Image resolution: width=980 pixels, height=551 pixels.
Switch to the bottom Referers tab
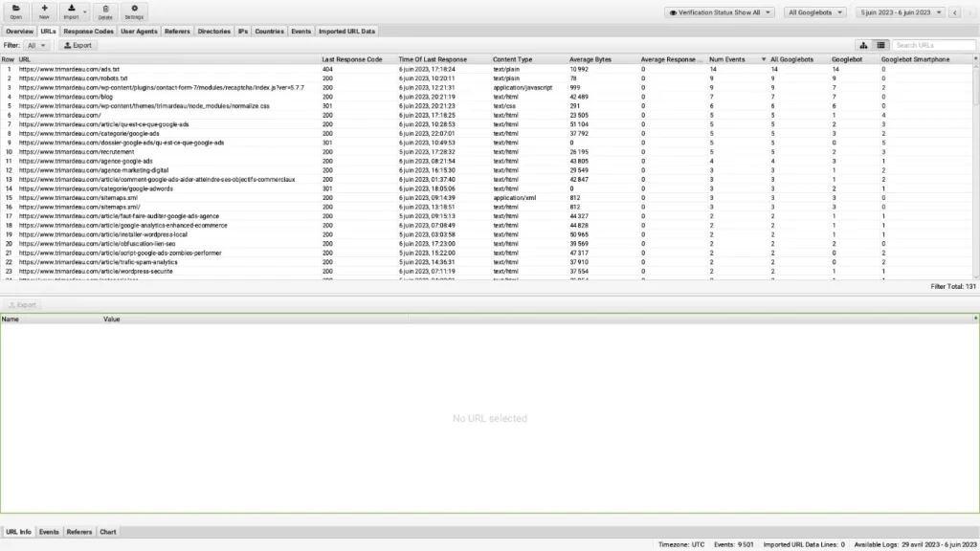point(78,532)
